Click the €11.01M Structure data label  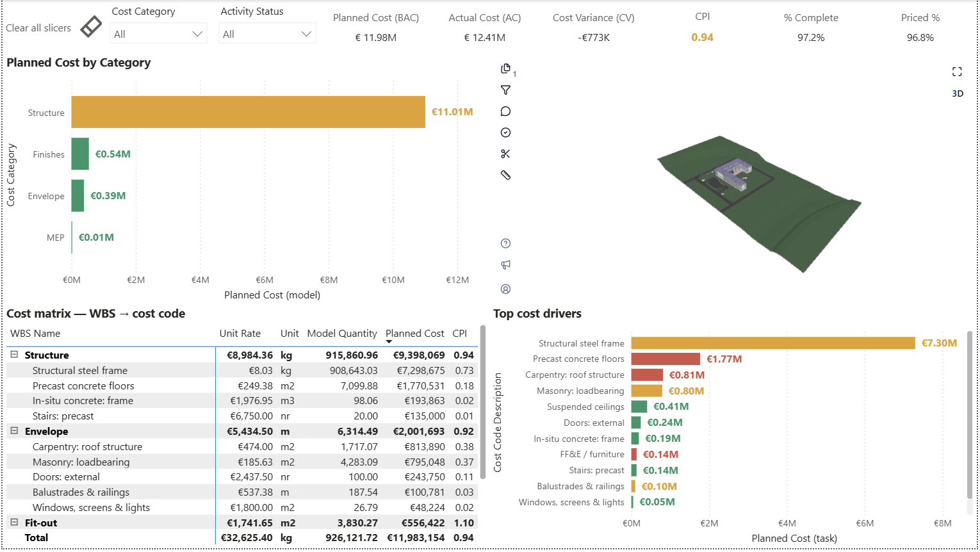point(452,112)
